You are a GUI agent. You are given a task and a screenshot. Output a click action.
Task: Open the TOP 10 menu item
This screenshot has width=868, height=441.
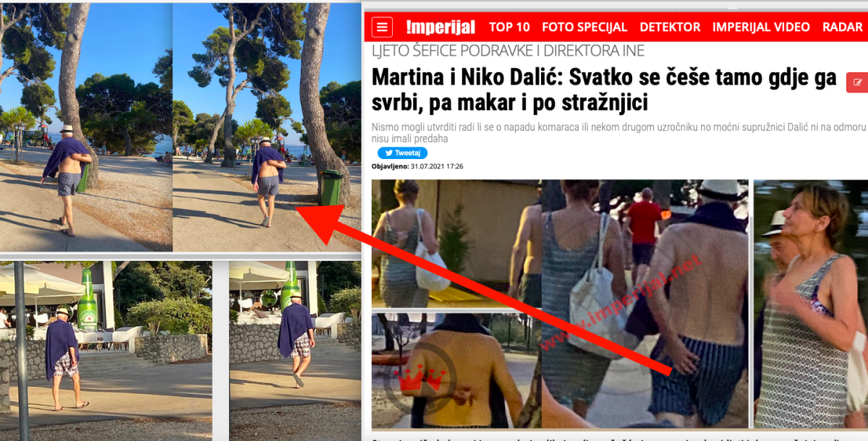pyautogui.click(x=509, y=27)
